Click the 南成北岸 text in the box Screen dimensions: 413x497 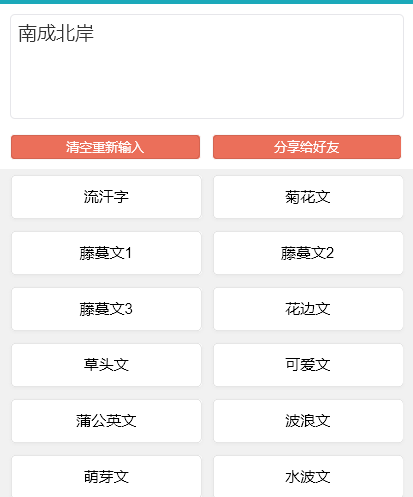56,33
